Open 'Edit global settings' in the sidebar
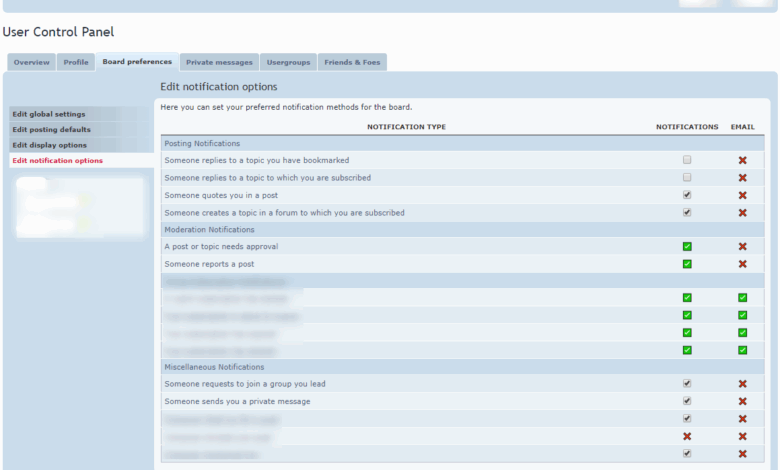Viewport: 780px width, 470px height. coord(49,114)
